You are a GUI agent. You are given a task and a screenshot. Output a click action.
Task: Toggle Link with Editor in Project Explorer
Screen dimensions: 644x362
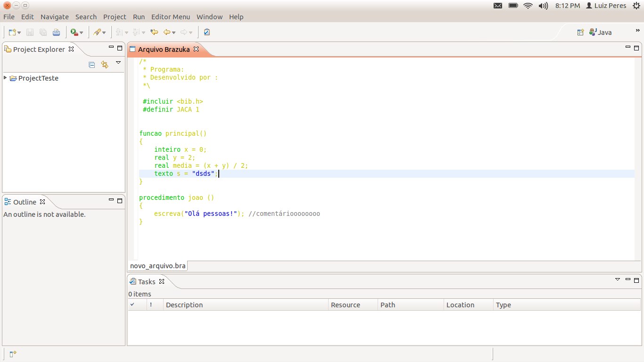tap(105, 65)
